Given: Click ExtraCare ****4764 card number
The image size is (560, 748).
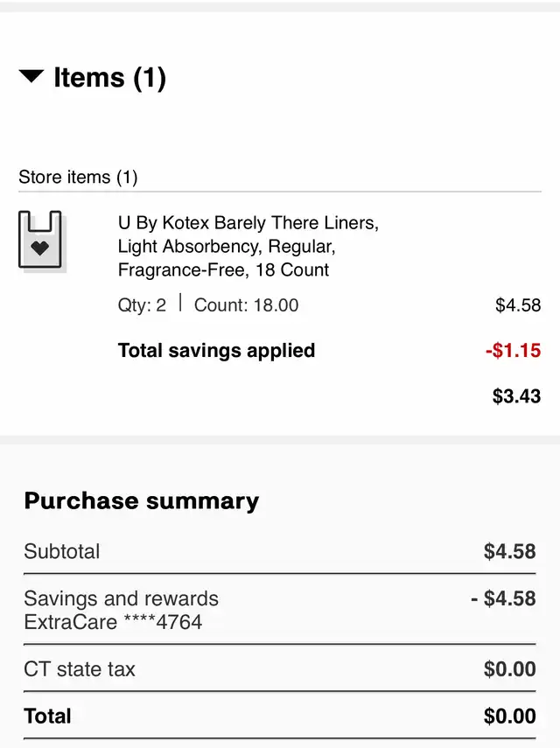Looking at the screenshot, I should click(x=113, y=622).
